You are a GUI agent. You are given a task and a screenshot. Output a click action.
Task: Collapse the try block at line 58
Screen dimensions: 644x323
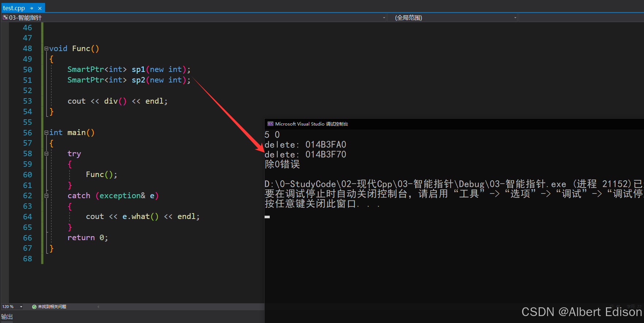[46, 154]
